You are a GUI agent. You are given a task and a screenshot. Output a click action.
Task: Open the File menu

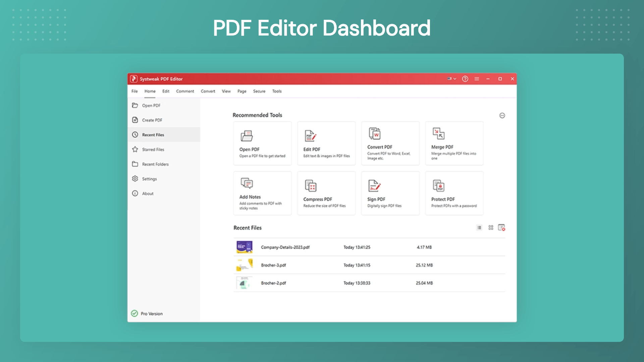(135, 91)
